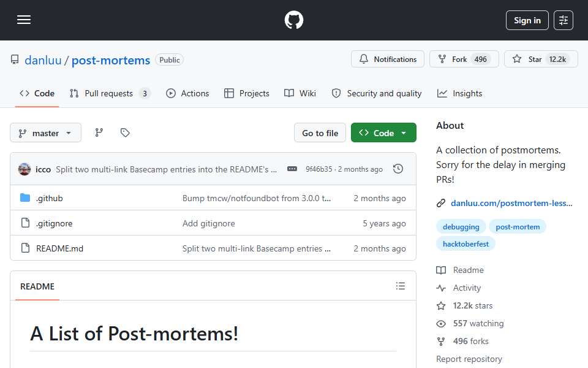Expand commit message details ellipsis
The height and width of the screenshot is (368, 588).
pyautogui.click(x=292, y=169)
